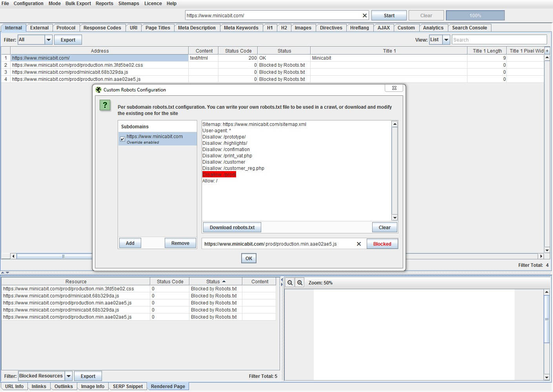The height and width of the screenshot is (392, 553).
Task: Click the 100% crawl progress bar
Action: pos(475,16)
